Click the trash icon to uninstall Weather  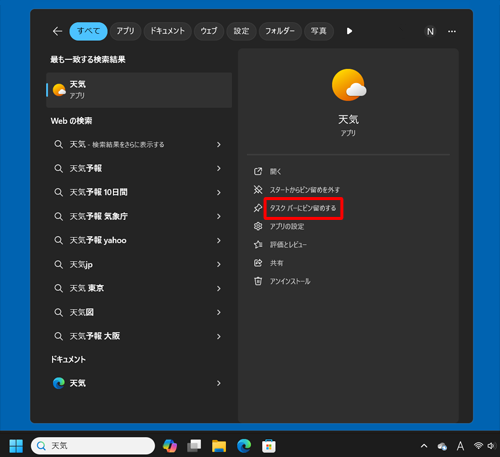click(258, 281)
